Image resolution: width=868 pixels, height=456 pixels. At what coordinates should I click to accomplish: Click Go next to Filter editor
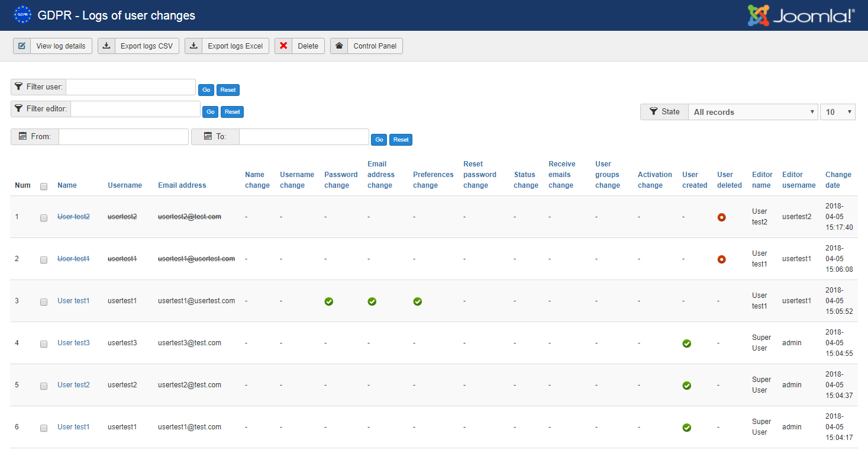pyautogui.click(x=211, y=112)
